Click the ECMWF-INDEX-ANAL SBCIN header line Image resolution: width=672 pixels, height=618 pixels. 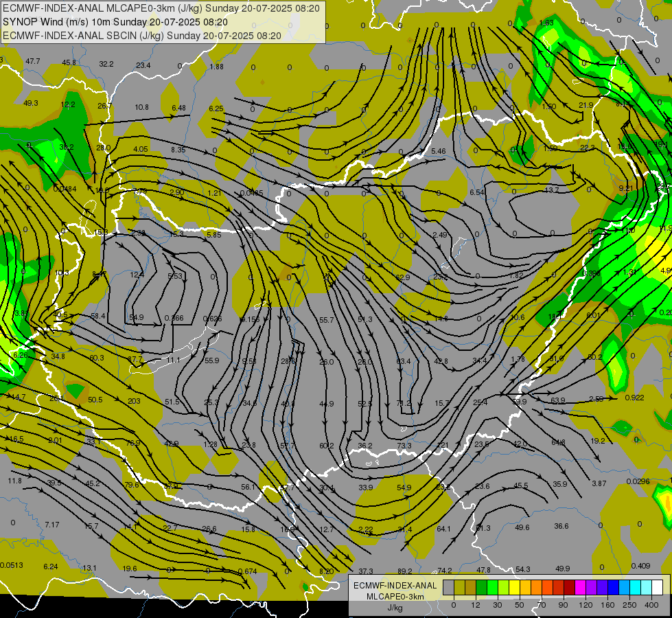(x=142, y=36)
